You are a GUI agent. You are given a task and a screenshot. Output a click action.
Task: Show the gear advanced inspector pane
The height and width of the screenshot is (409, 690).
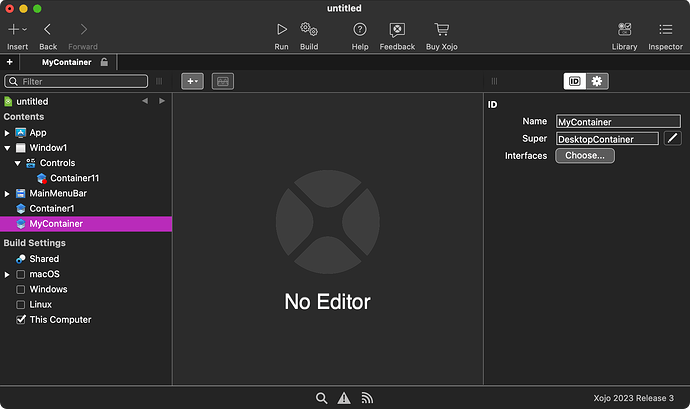click(597, 81)
